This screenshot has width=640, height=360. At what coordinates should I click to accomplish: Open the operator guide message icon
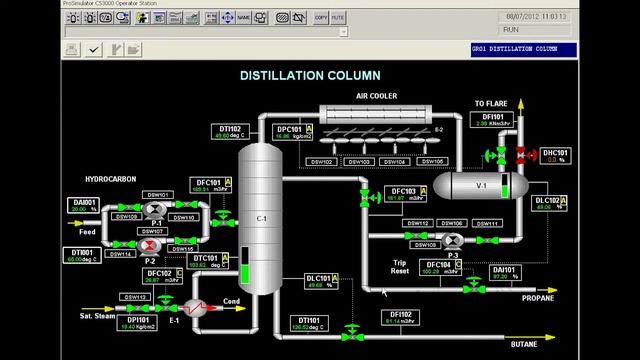[106, 18]
